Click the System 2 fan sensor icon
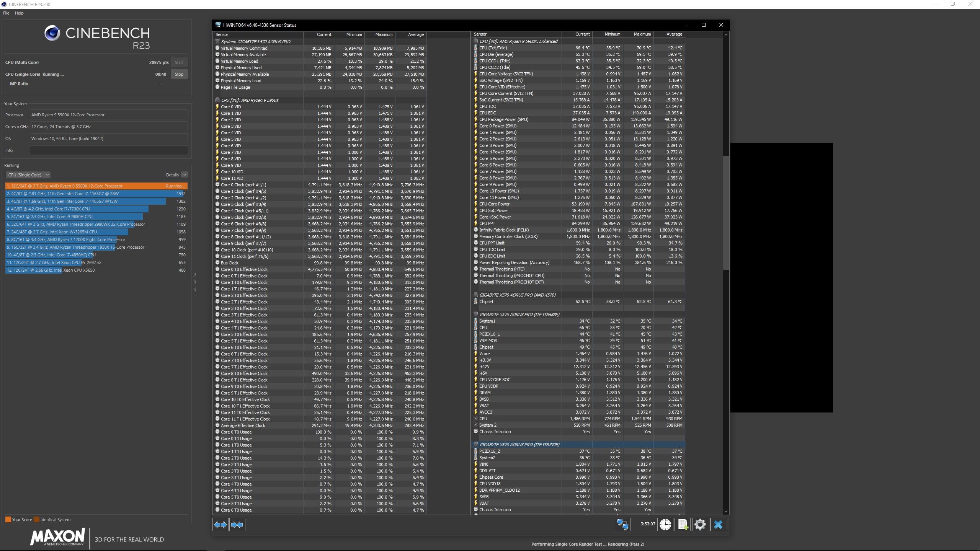This screenshot has width=980, height=551. (x=476, y=425)
